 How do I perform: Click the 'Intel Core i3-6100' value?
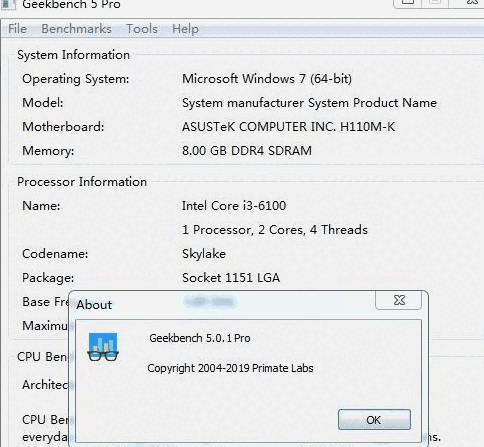tap(234, 206)
